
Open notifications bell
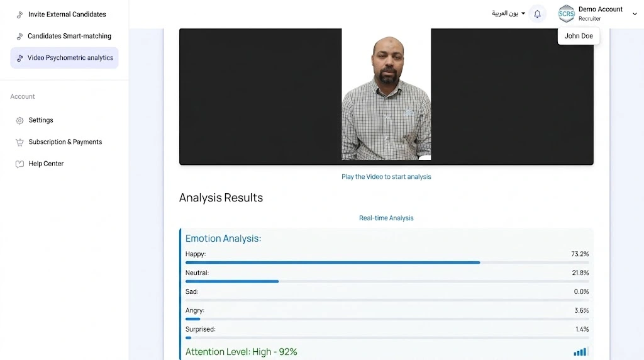(x=537, y=14)
